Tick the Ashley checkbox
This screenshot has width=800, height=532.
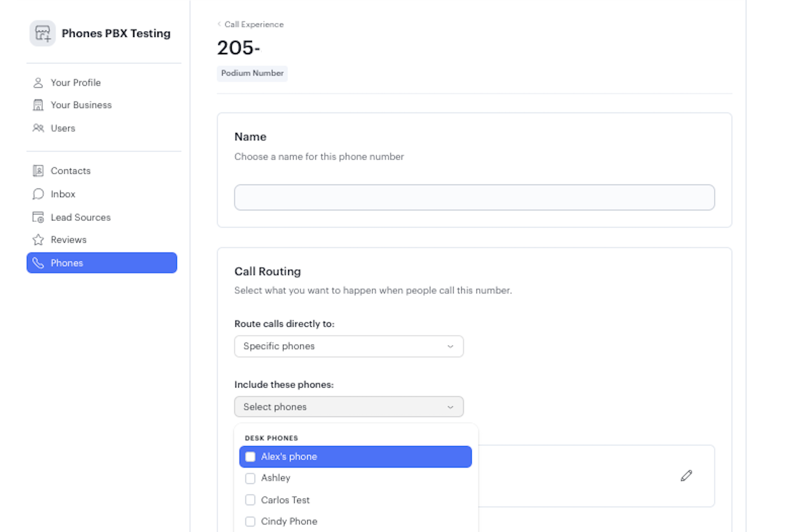pos(250,478)
